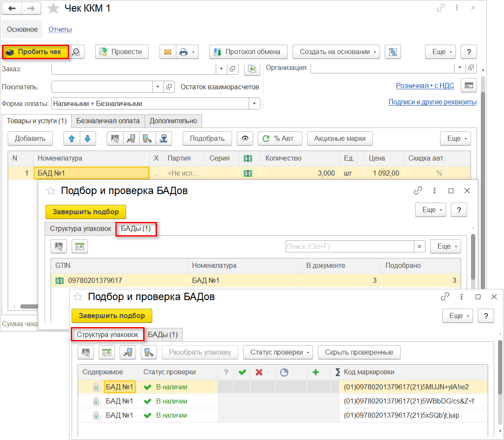The image size is (504, 440).
Task: Open Покупатель dropdown arrow
Action: (x=158, y=87)
